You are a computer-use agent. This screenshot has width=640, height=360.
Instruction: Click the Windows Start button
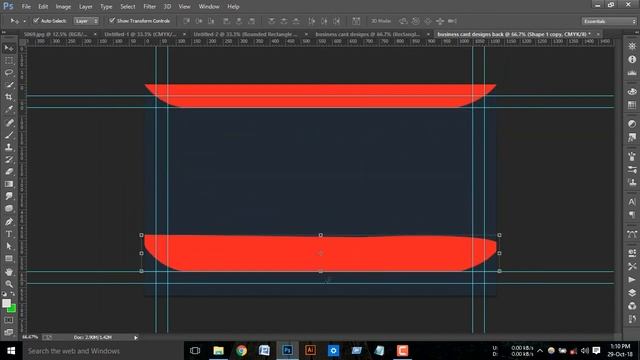pyautogui.click(x=11, y=351)
